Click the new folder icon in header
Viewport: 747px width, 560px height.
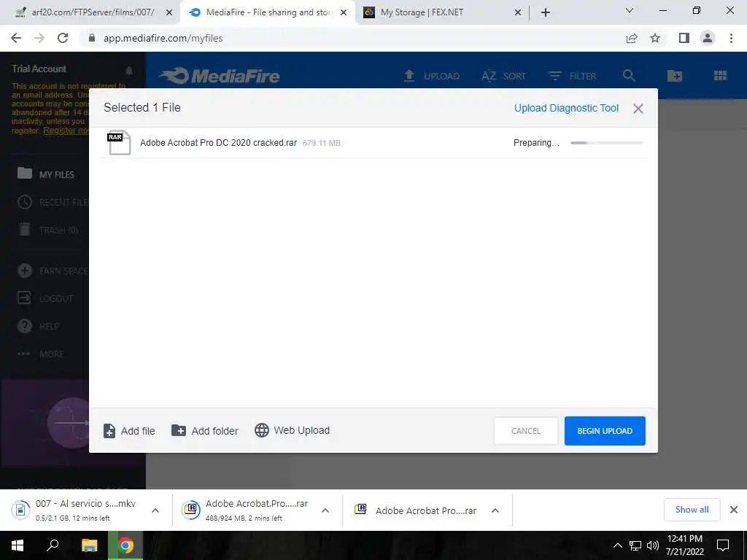[x=675, y=75]
